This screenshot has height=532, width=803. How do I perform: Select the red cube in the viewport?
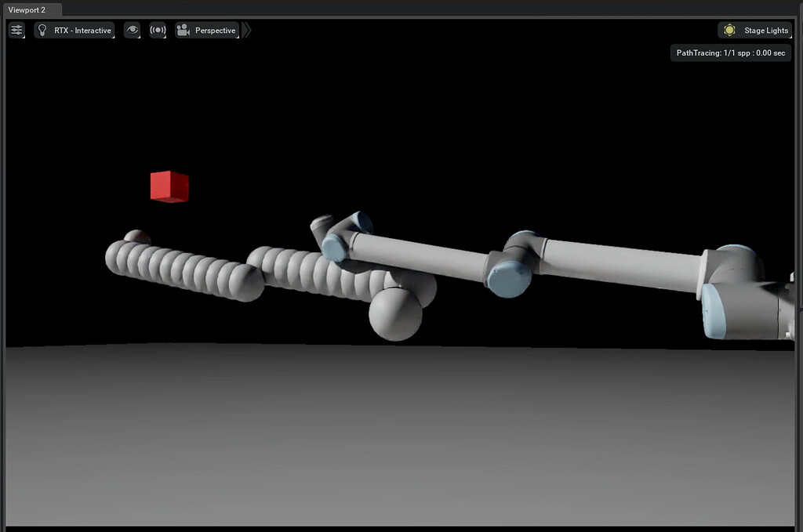point(168,186)
